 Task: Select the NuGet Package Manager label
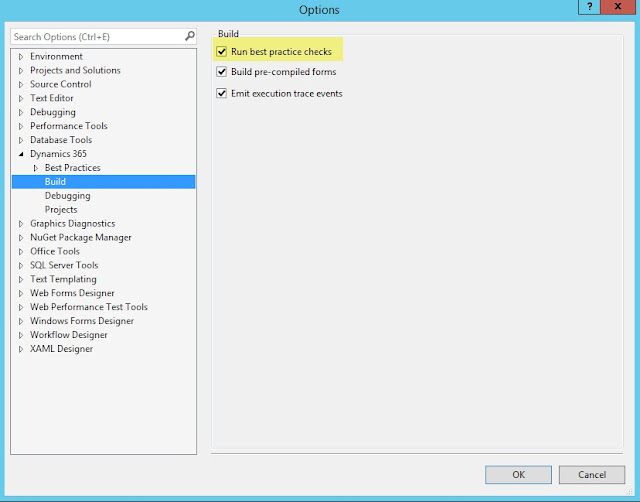[x=80, y=238]
